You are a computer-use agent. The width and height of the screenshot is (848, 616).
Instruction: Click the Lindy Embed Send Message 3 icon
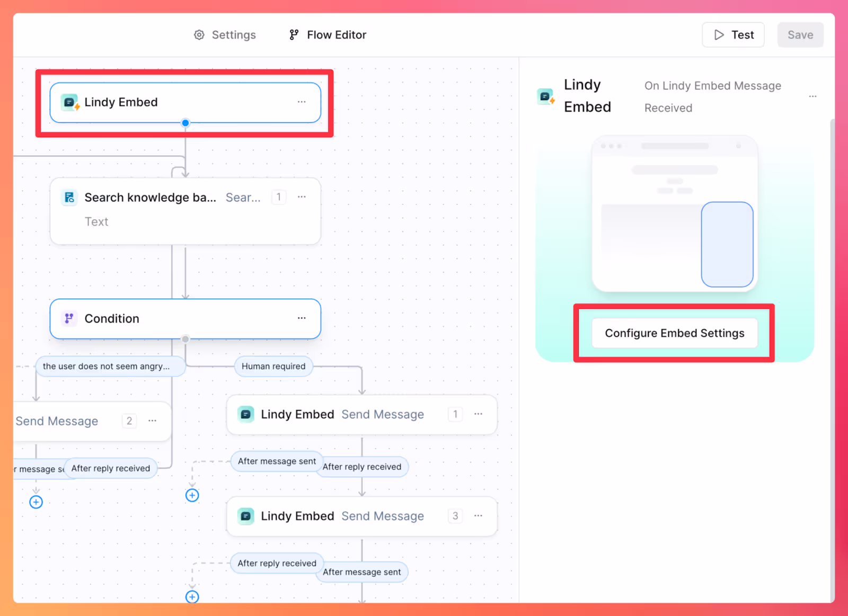[x=246, y=516]
